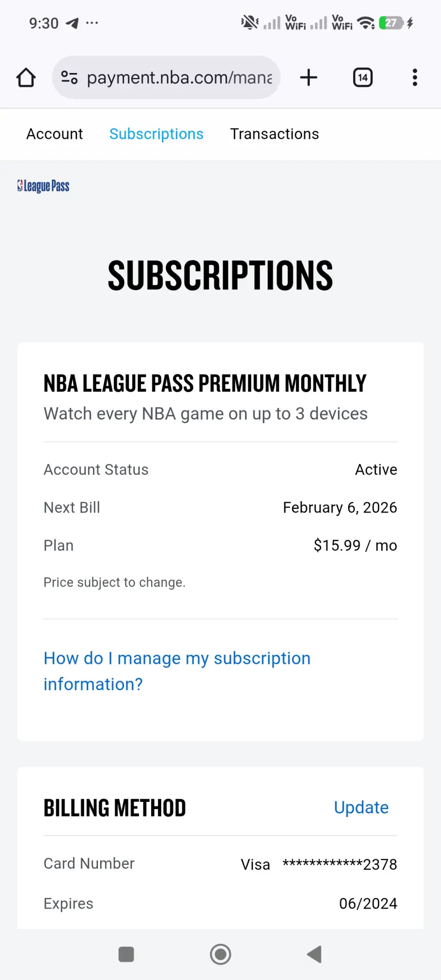Open the browser three-dot menu

click(x=415, y=78)
